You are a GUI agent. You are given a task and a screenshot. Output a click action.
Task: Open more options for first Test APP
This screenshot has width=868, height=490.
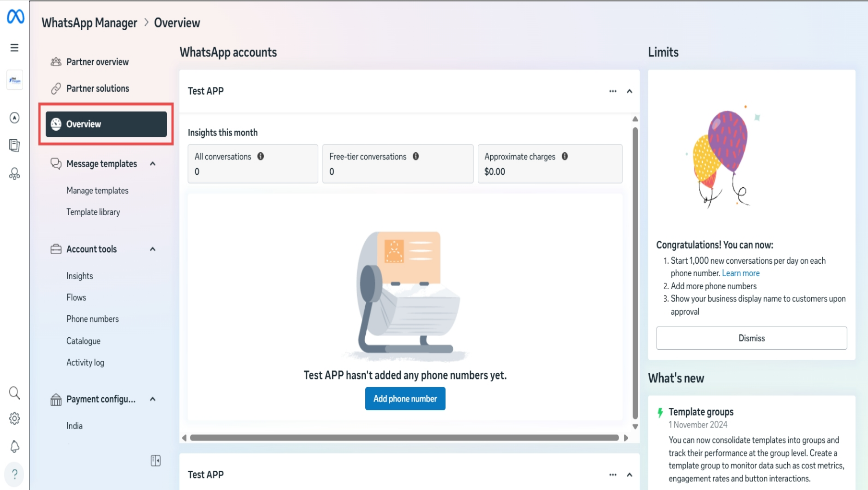pos(613,91)
